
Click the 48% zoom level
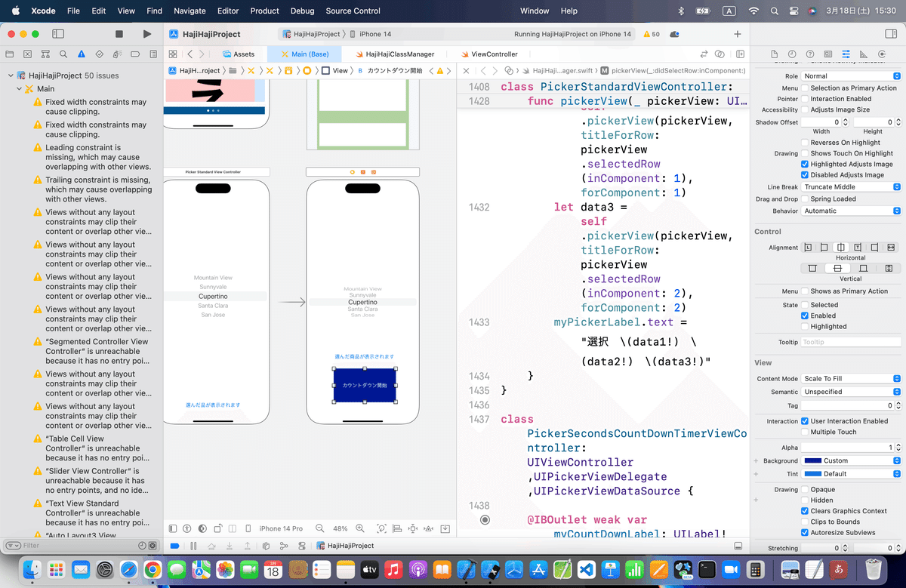(x=340, y=528)
